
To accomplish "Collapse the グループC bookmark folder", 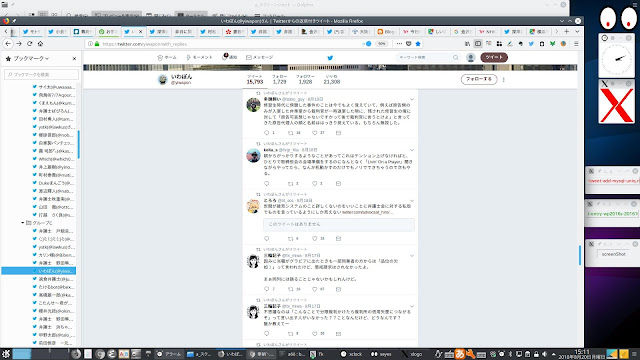I will [23, 223].
